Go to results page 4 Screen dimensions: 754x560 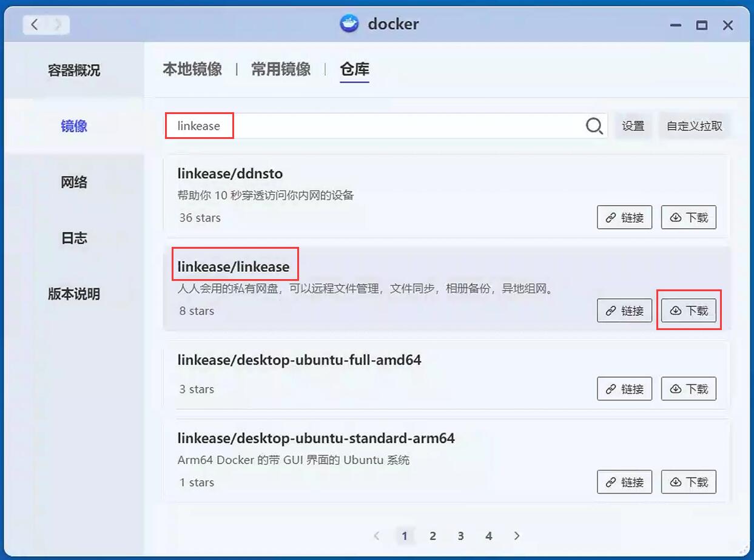489,536
